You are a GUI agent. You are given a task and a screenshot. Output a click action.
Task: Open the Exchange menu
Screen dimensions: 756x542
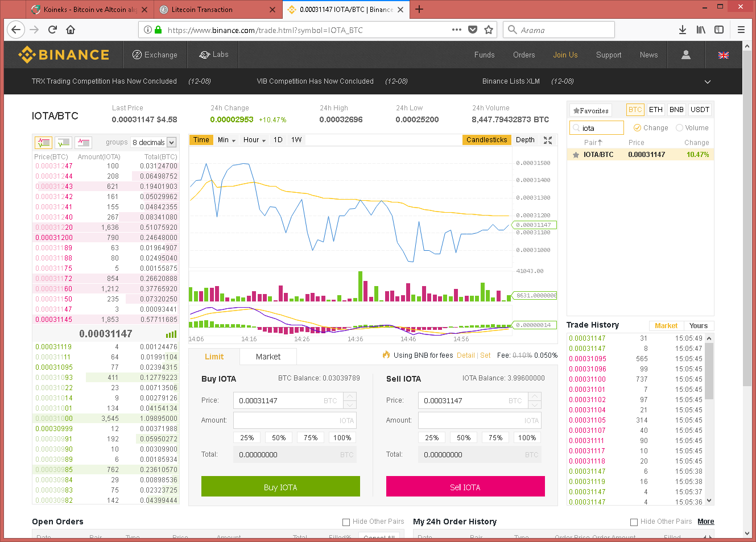tap(155, 55)
